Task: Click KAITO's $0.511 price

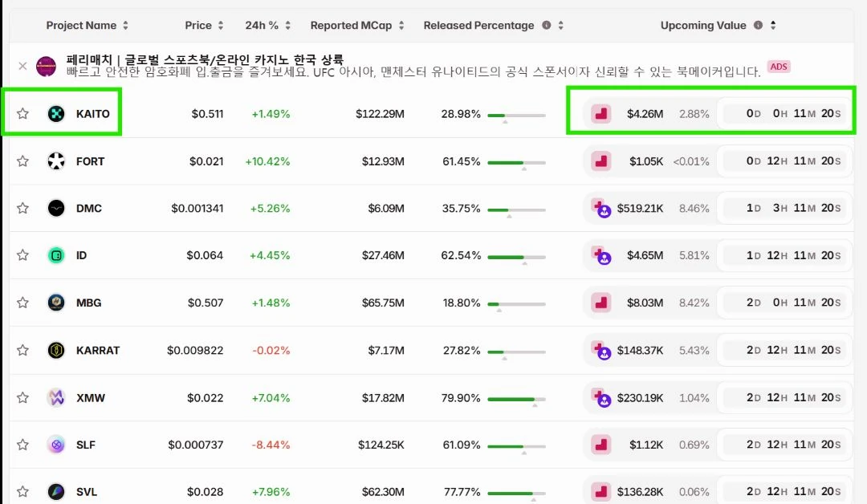Action: coord(207,114)
